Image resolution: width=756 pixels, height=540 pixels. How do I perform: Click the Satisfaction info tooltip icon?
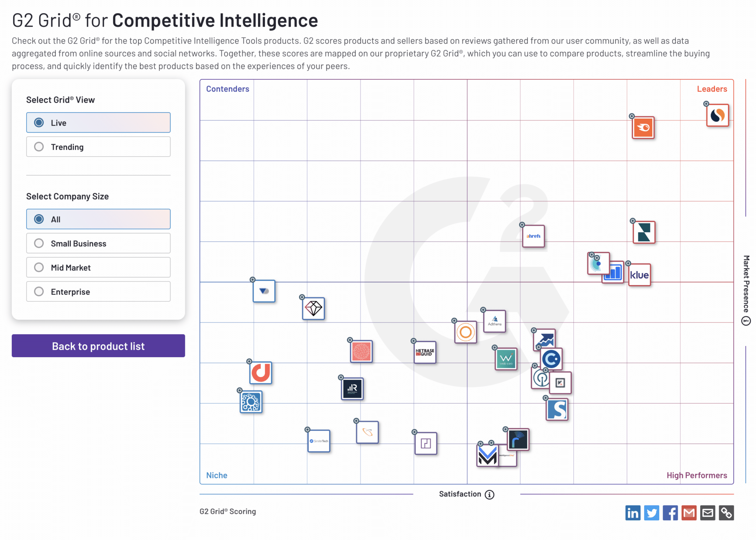click(489, 494)
